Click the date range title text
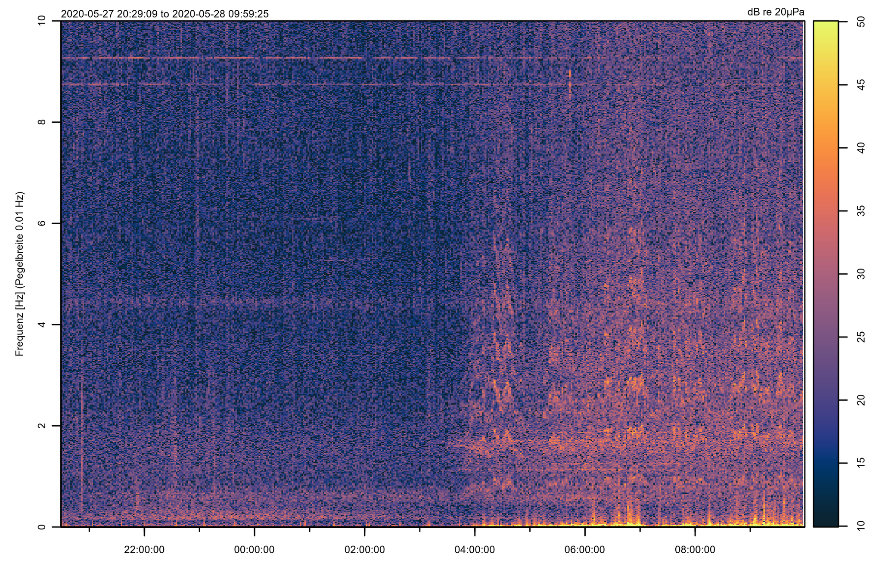The image size is (882, 588). coord(165,14)
